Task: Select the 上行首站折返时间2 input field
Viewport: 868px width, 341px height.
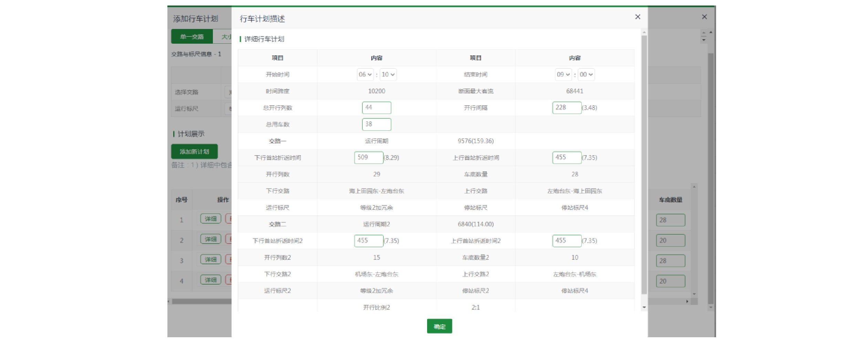Action: 567,241
